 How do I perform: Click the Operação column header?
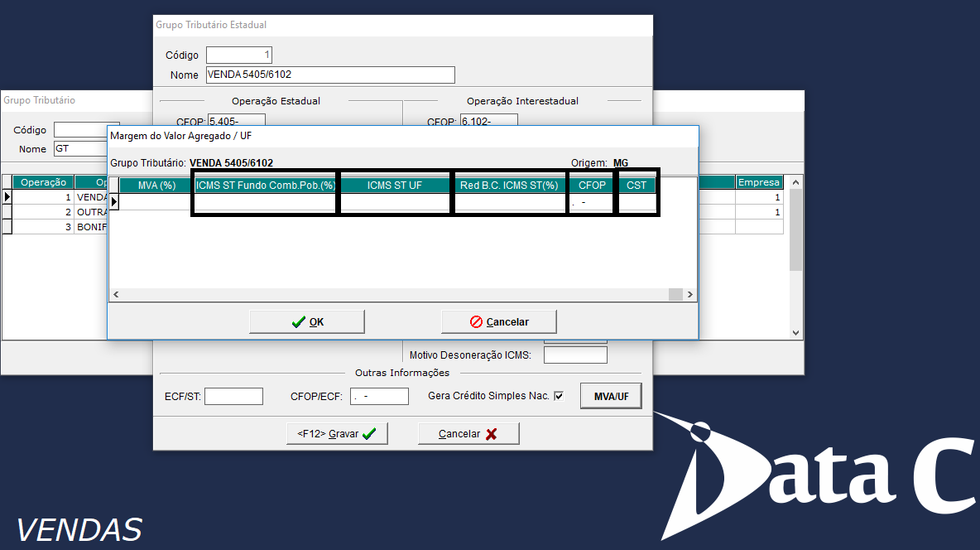(44, 182)
